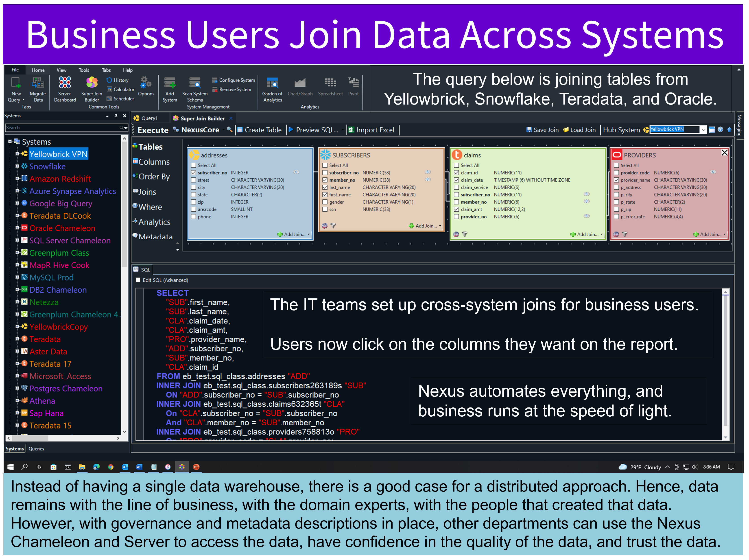Viewport: 749px width, 560px height.
Task: Enable Edit SQL (Advanced) checkbox
Action: 138,280
